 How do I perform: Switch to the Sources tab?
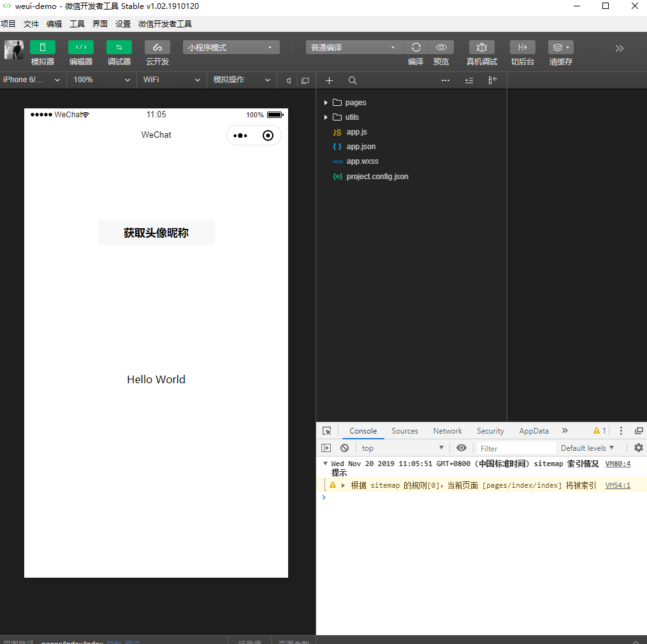(405, 431)
